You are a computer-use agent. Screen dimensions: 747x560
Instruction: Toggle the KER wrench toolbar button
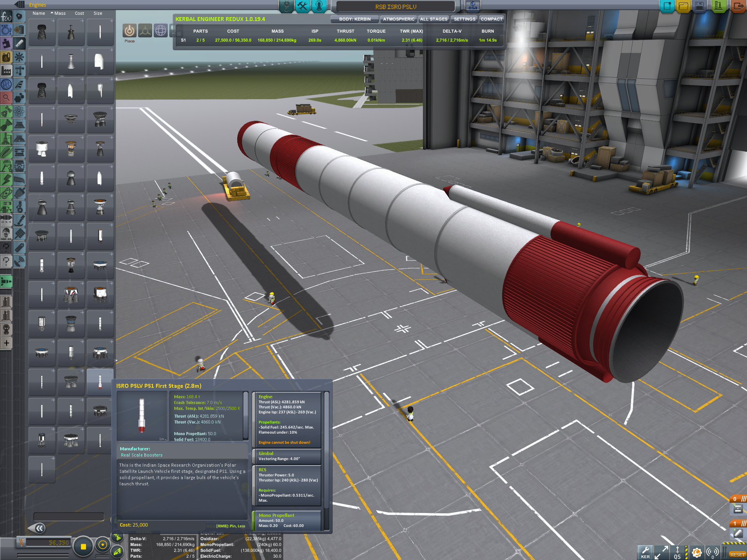point(645,552)
